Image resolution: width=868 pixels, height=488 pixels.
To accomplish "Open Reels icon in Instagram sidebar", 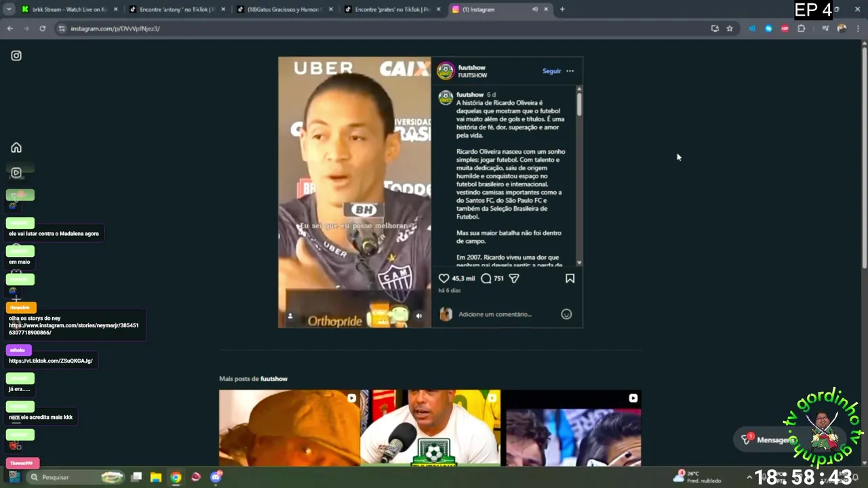I will tap(16, 173).
